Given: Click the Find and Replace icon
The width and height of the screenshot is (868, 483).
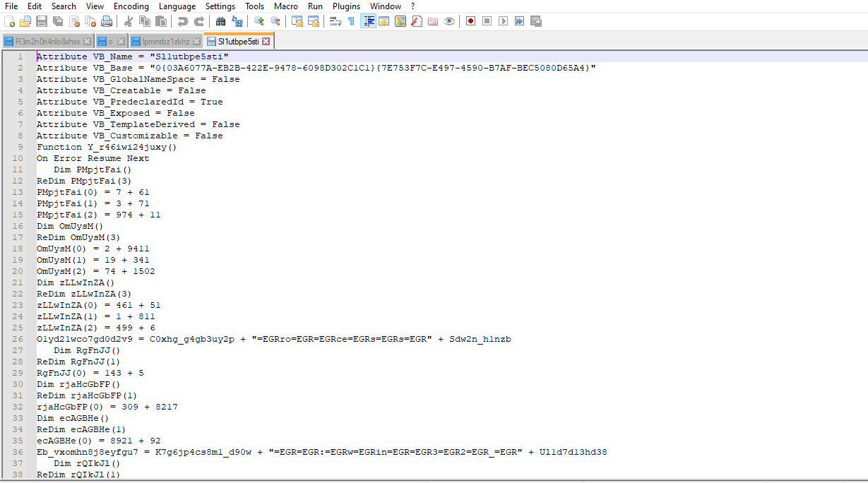Looking at the screenshot, I should (x=237, y=21).
